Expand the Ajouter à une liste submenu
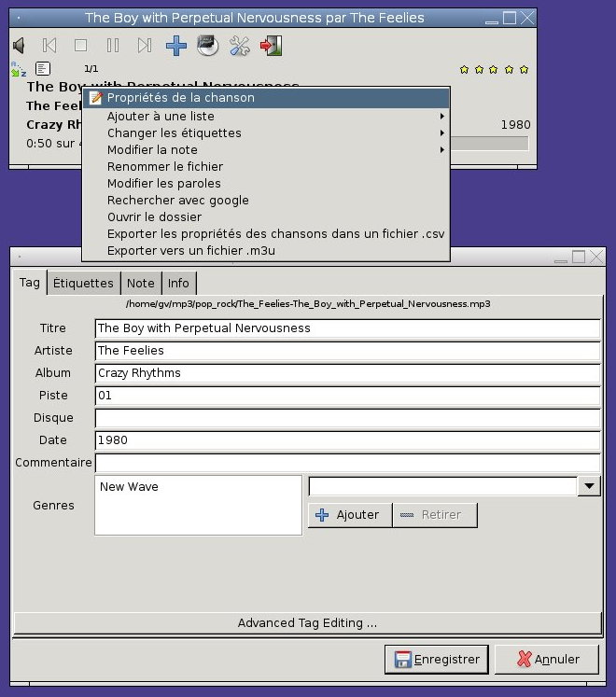 [266, 117]
